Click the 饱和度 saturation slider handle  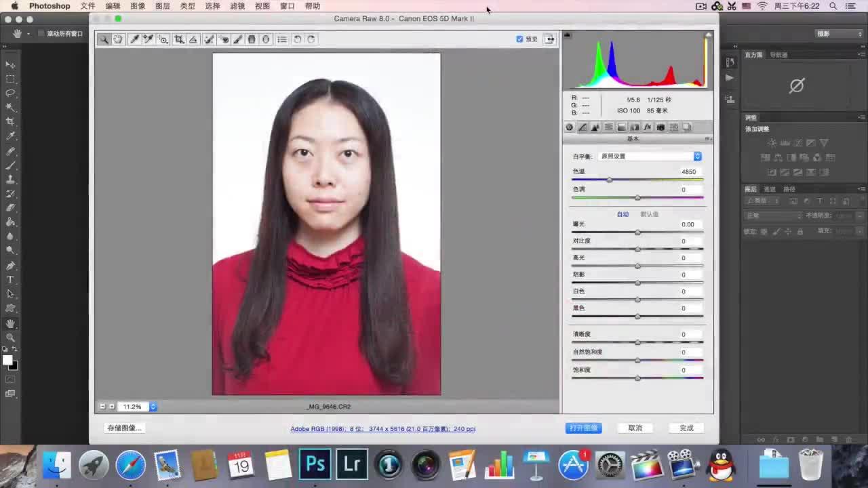(637, 378)
